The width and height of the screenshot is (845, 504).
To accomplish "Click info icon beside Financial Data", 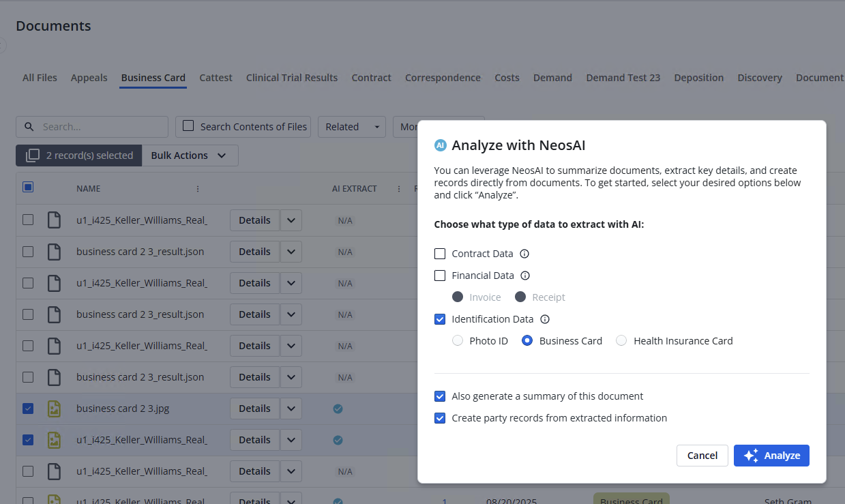I will 525,276.
